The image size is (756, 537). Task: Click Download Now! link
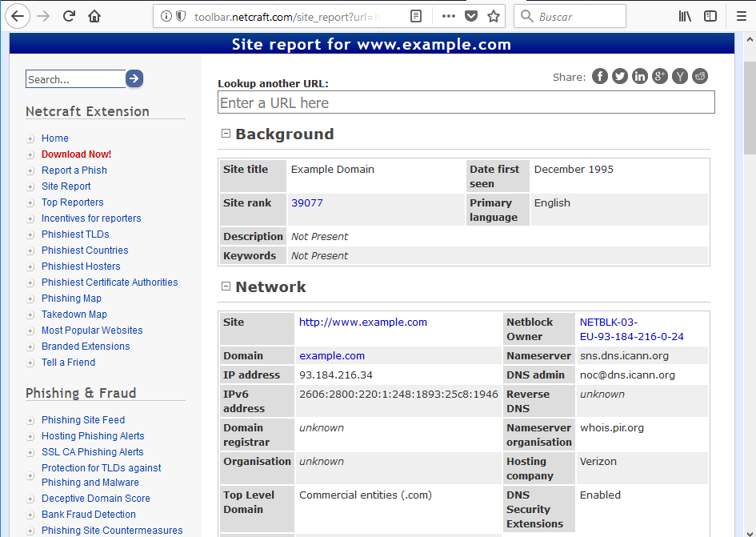coord(76,154)
